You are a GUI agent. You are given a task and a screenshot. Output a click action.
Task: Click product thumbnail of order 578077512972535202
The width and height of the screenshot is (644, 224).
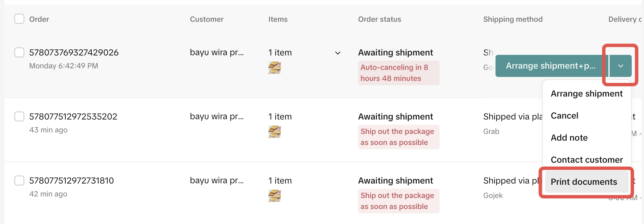[274, 132]
